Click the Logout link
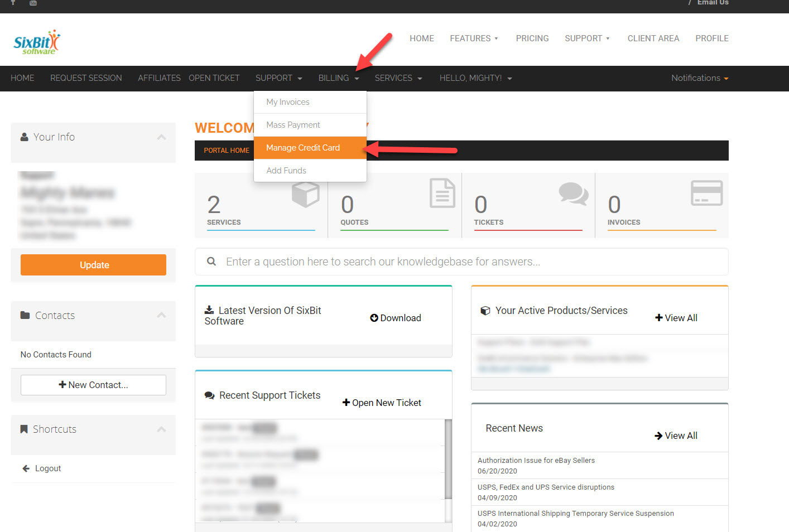The height and width of the screenshot is (532, 789). (48, 468)
